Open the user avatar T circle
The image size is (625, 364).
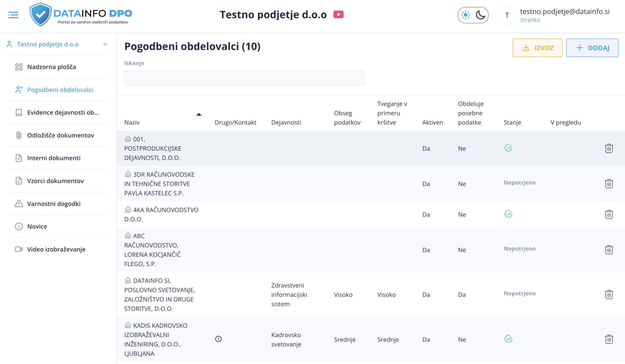[x=507, y=15]
